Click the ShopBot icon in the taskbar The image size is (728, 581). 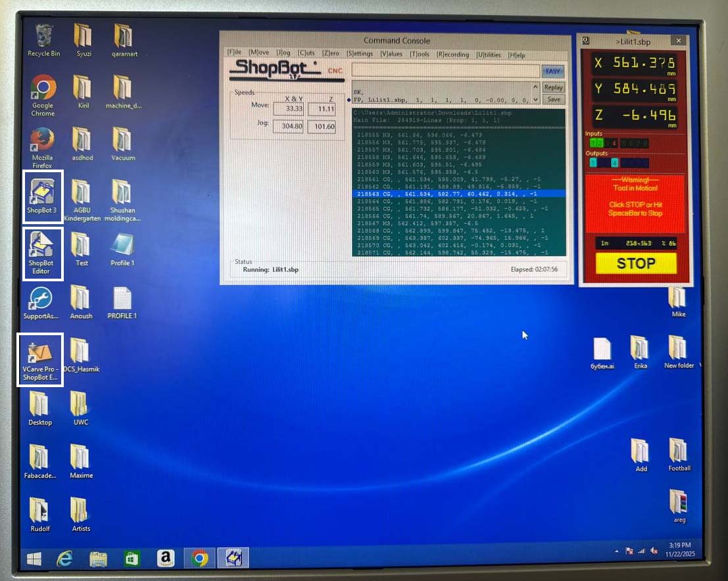tap(233, 558)
